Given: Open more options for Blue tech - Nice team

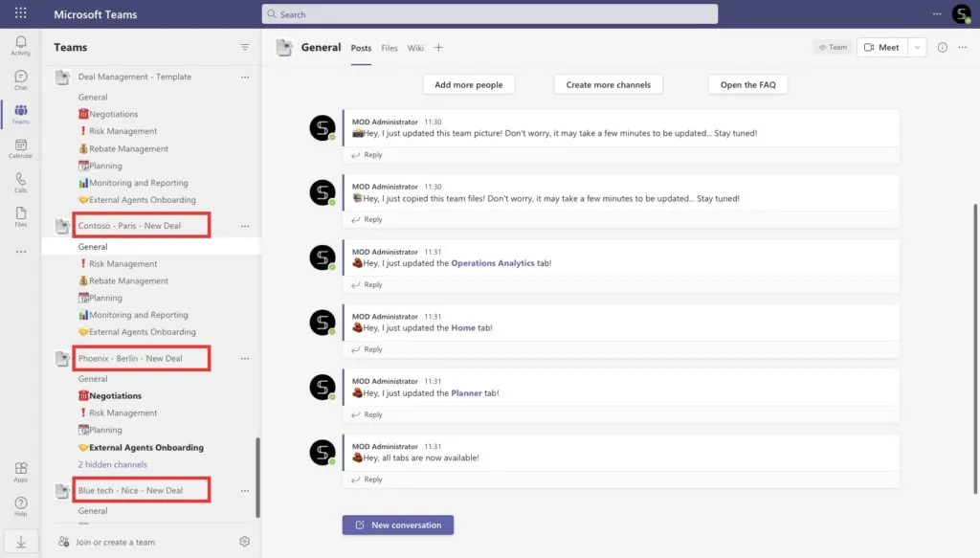Looking at the screenshot, I should click(245, 490).
